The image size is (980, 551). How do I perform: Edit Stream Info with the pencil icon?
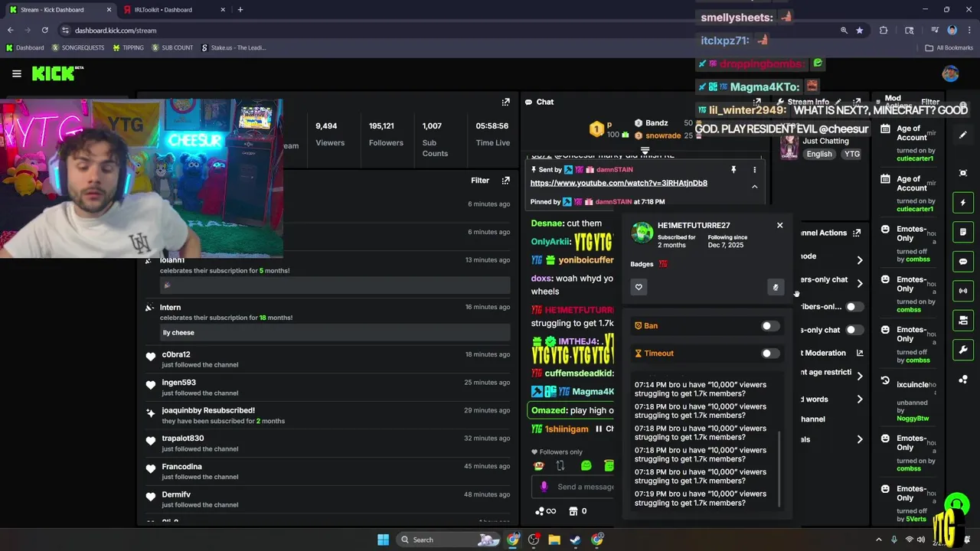(x=838, y=102)
